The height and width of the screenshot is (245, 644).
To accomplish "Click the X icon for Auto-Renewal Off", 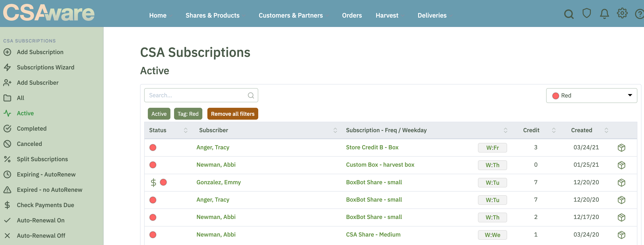I will tap(7, 235).
